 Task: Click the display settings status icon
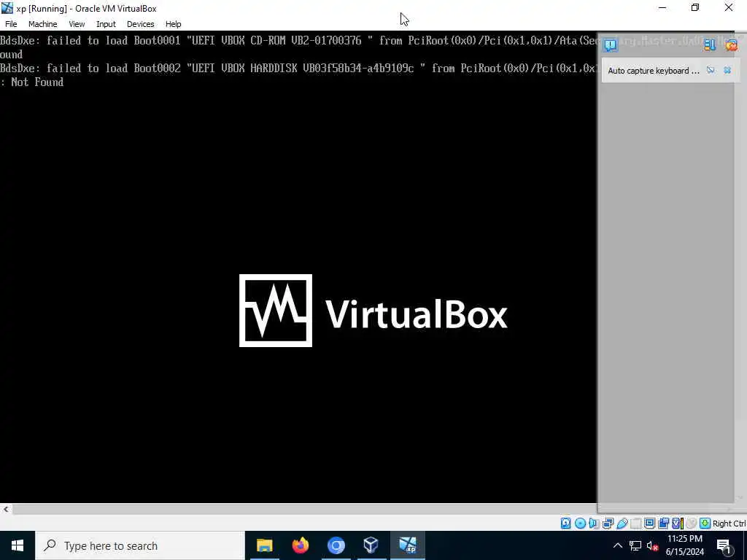coord(649,524)
